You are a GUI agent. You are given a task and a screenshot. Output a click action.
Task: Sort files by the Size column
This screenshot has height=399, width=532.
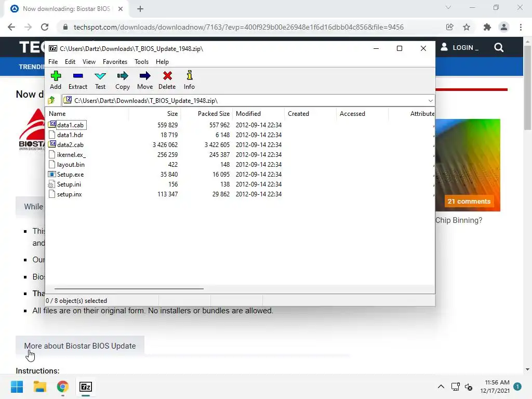pyautogui.click(x=155, y=114)
